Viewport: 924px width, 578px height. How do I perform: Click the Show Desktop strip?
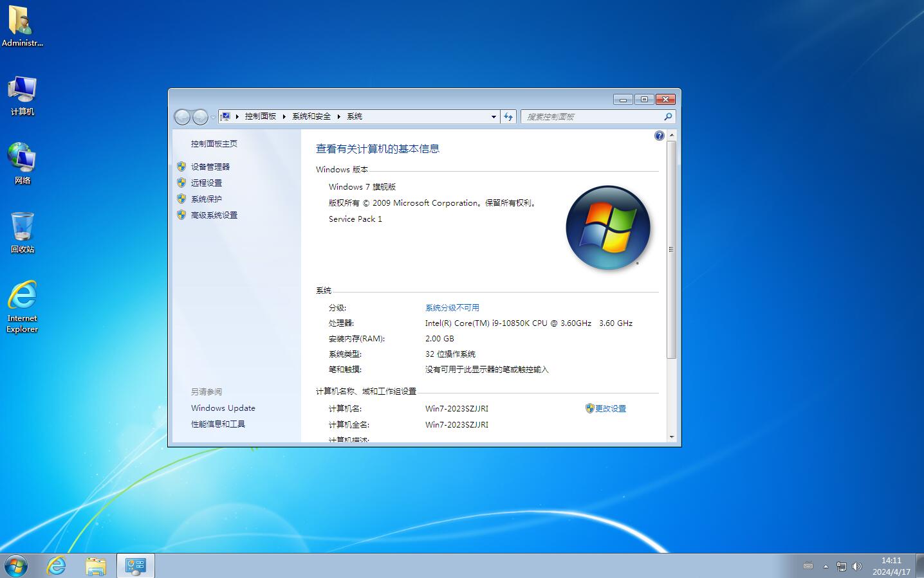pyautogui.click(x=919, y=566)
